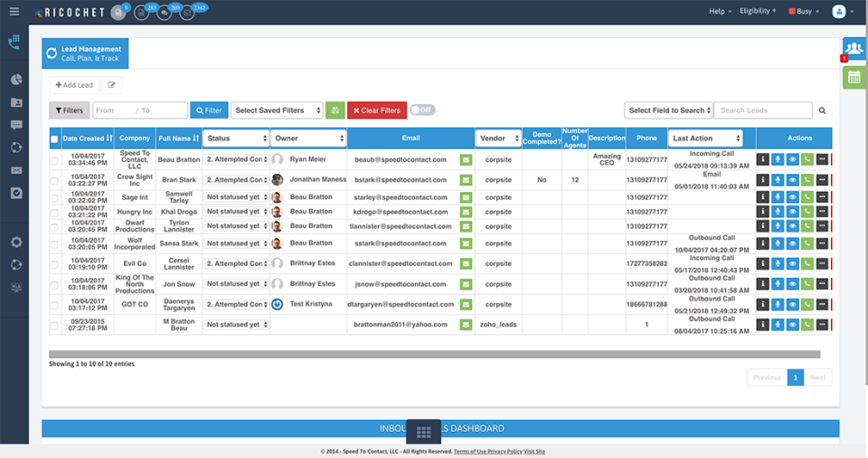The image size is (868, 458).
Task: Open the dialer phone icon in sidebar
Action: tap(14, 42)
